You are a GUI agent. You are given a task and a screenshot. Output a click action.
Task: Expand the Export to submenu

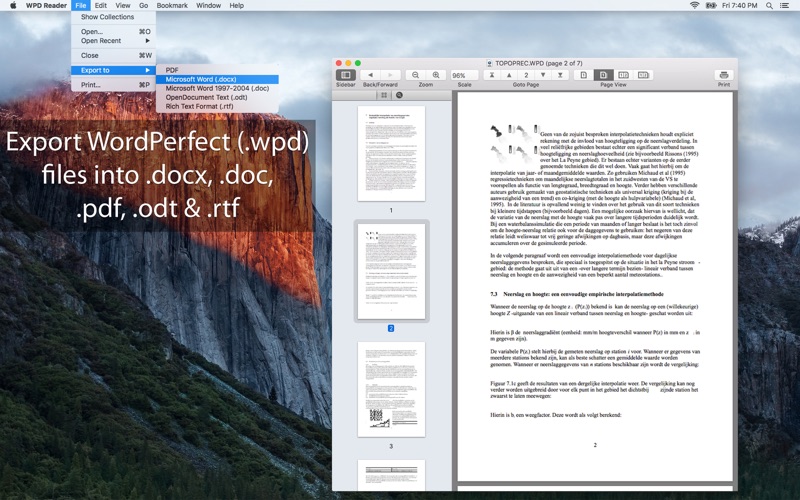point(113,70)
